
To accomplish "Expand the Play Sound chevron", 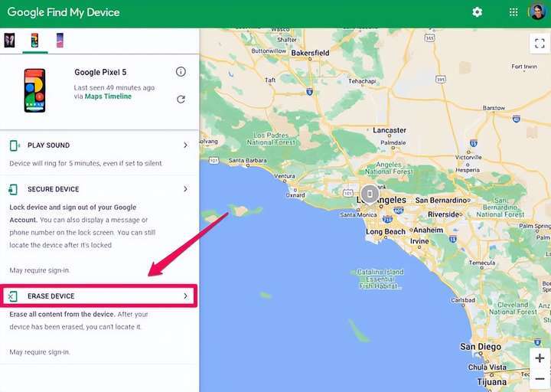I will pyautogui.click(x=185, y=145).
